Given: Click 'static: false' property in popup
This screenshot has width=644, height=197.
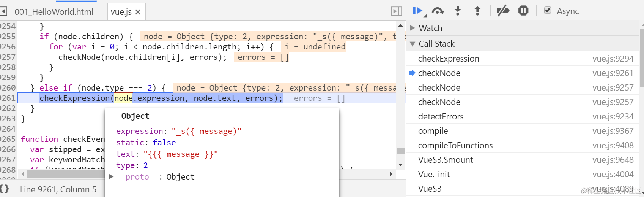Looking at the screenshot, I should click(146, 143).
